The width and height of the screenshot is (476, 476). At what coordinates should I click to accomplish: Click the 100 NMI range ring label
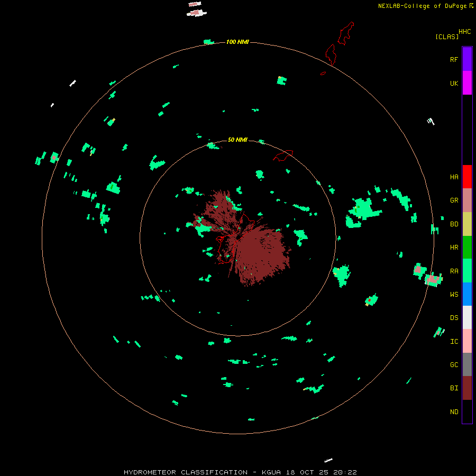click(237, 42)
